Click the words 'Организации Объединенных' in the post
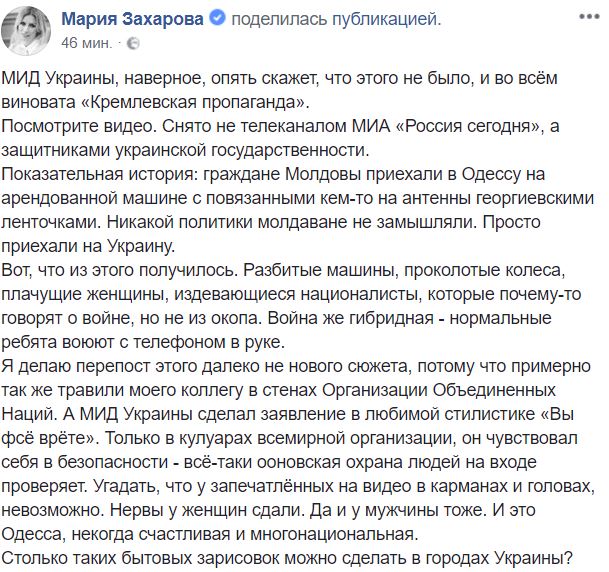The width and height of the screenshot is (609, 572). click(x=439, y=390)
